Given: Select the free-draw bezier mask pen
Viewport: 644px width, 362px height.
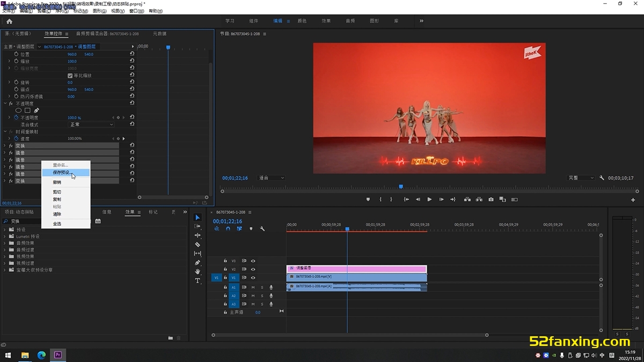Looking at the screenshot, I should [x=36, y=110].
